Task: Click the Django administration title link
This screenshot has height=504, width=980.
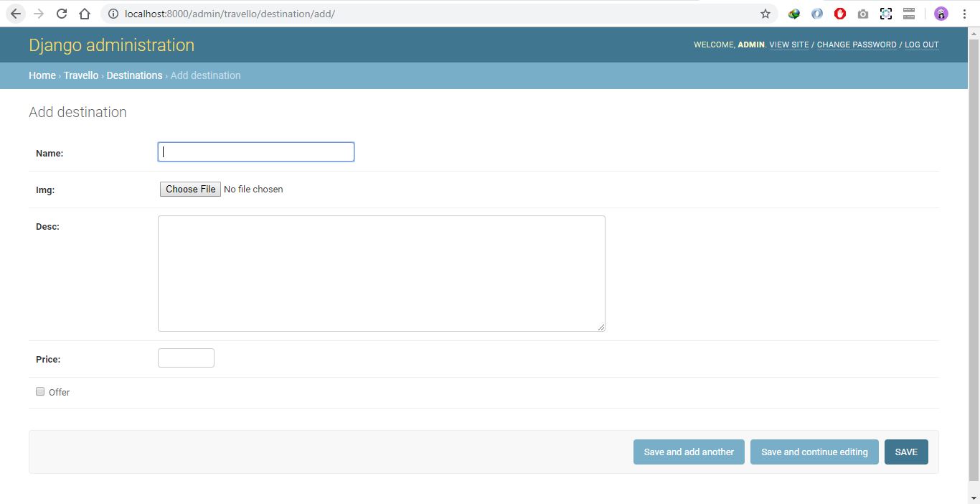Action: point(111,45)
